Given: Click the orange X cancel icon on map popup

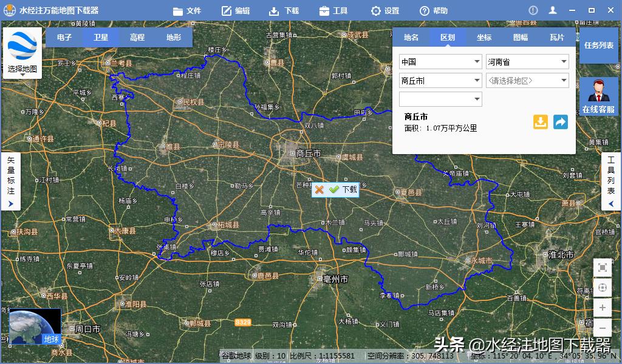Looking at the screenshot, I should point(320,190).
